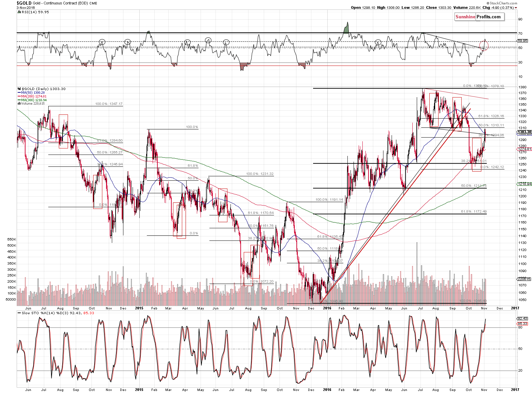532x393 pixels.
Task: Click the '61.8%: 1135.47' Fibonacci label
Action: [330, 237]
